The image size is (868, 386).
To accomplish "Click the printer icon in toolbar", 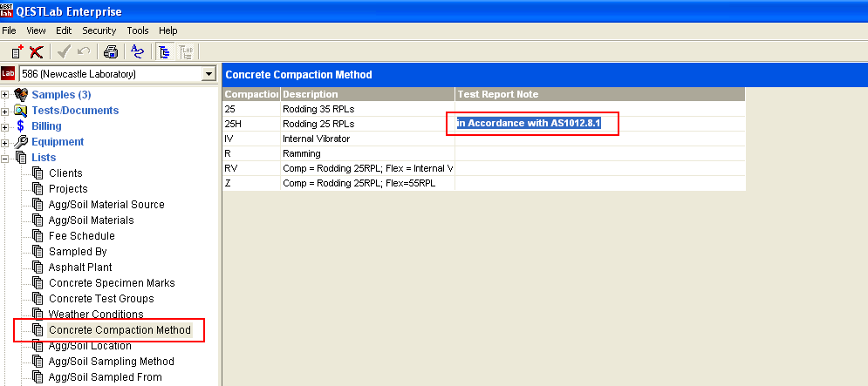I will [111, 52].
